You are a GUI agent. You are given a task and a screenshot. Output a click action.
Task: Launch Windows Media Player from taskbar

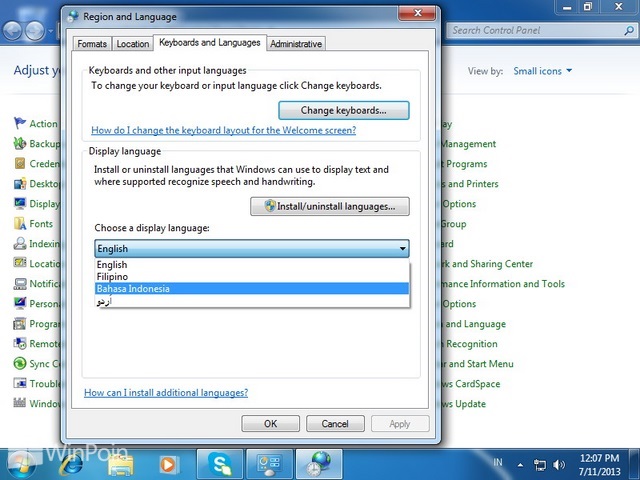168,464
